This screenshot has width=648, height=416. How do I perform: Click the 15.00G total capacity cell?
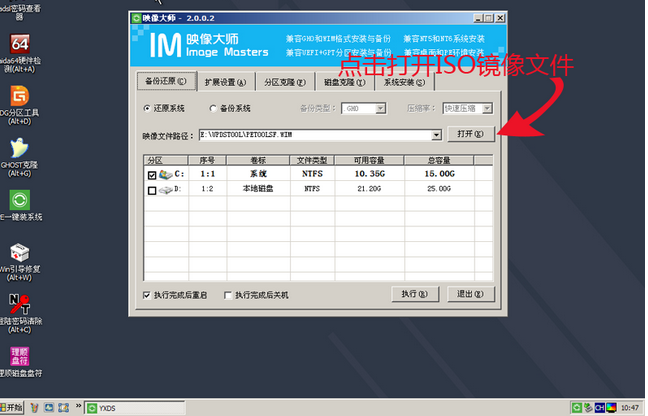(x=439, y=174)
